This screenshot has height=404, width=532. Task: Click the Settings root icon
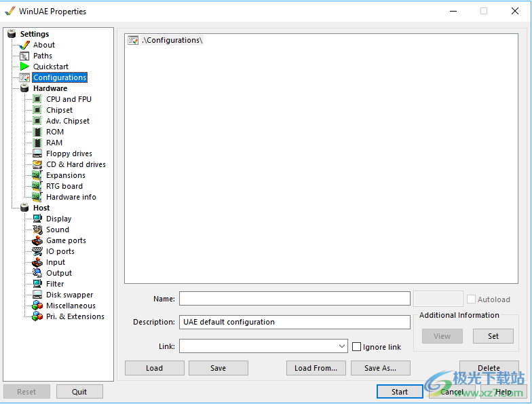(x=12, y=34)
